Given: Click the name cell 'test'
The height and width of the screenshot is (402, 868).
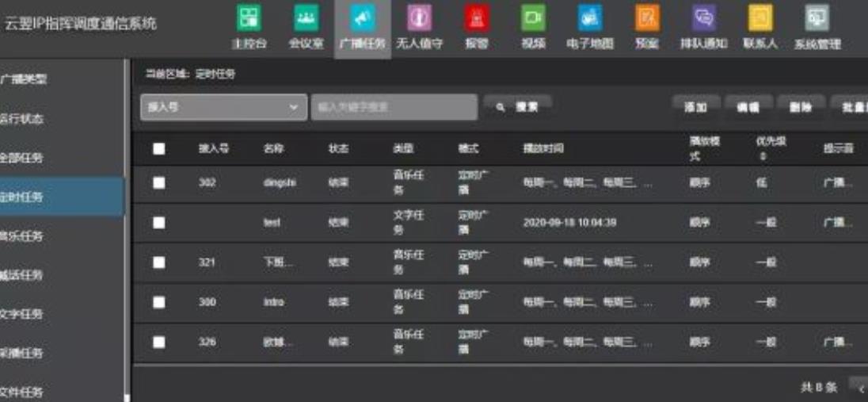Looking at the screenshot, I should 272,222.
